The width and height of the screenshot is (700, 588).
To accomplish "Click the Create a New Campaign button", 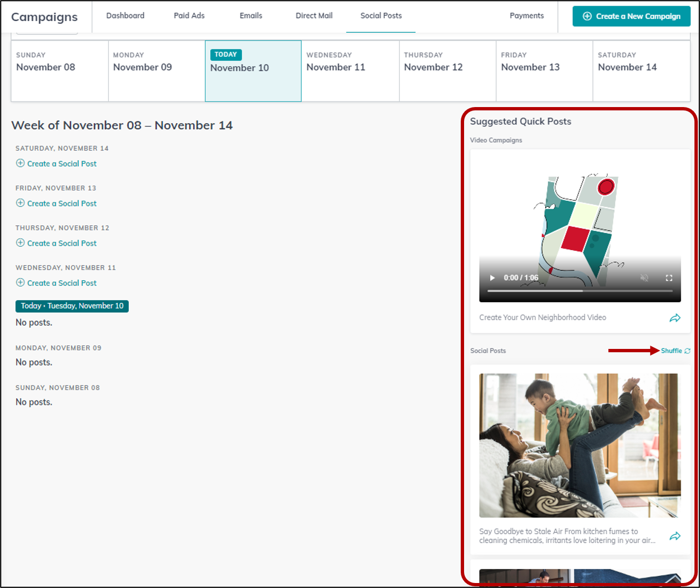I will pos(631,16).
